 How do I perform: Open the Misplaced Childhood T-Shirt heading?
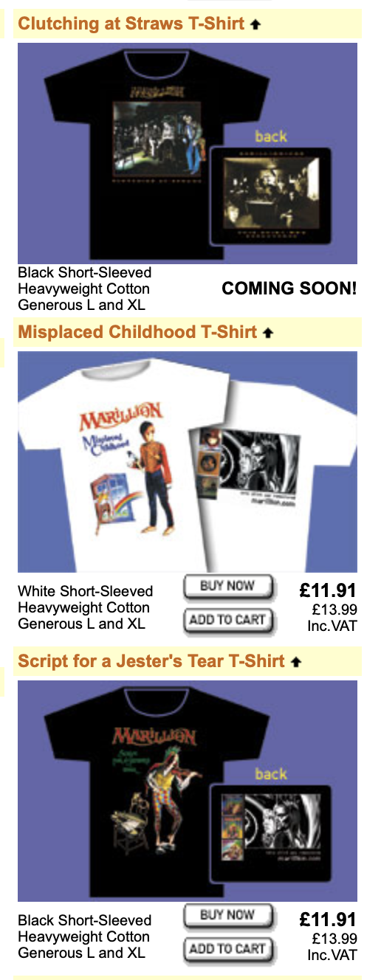pyautogui.click(x=137, y=332)
